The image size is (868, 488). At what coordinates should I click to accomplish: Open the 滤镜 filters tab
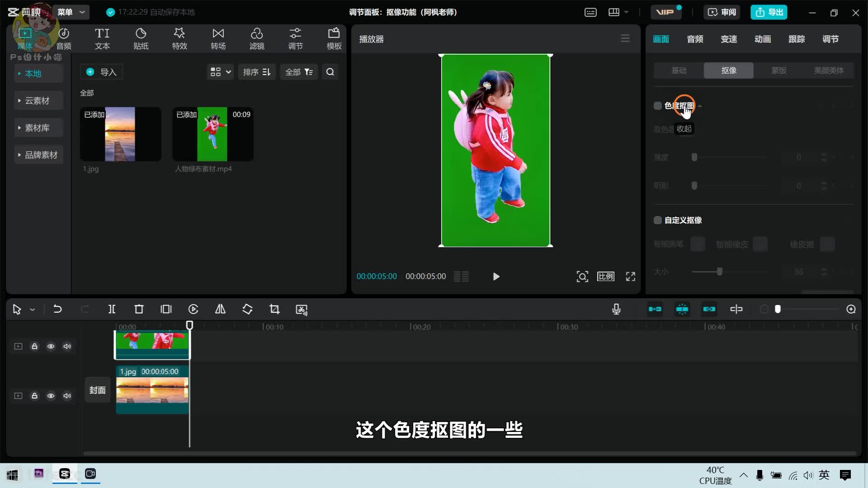pyautogui.click(x=257, y=39)
